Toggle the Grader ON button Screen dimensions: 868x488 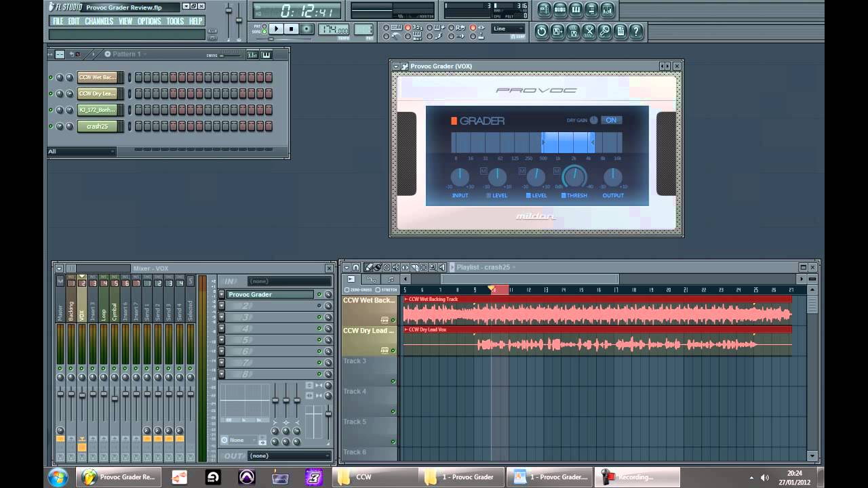coord(611,120)
